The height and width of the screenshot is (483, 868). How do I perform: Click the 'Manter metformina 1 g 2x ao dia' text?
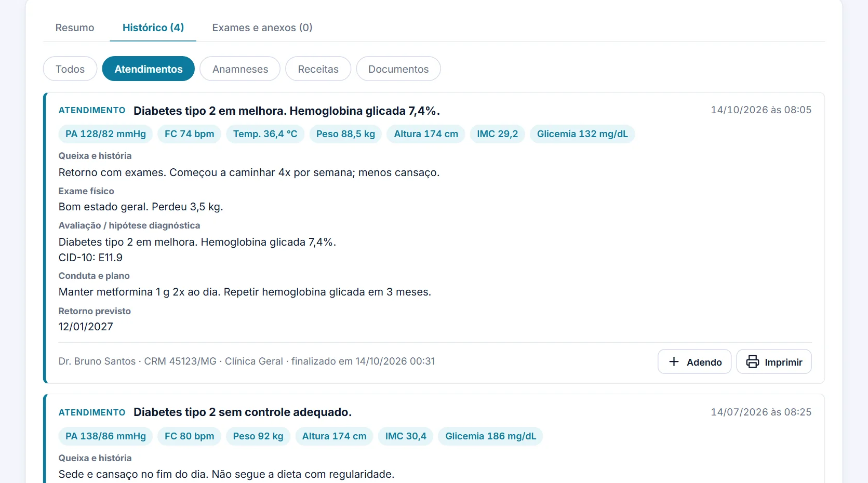coord(245,292)
